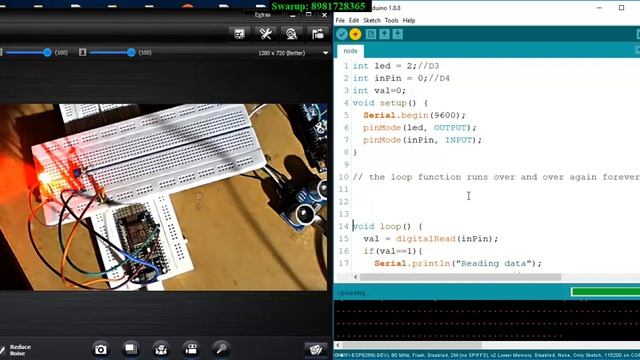The width and height of the screenshot is (640, 360).
Task: Click the green upload progress bar
Action: point(605,292)
